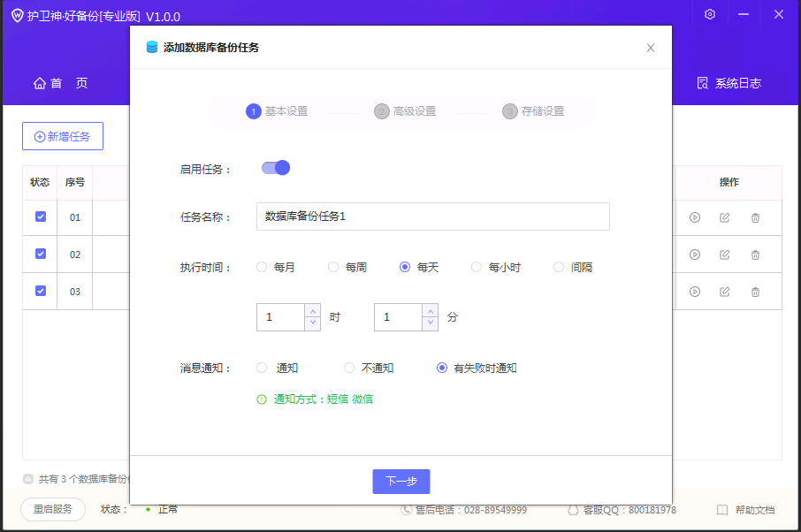Minimize the 好备份 window
The width and height of the screenshot is (801, 532).
pos(744,14)
